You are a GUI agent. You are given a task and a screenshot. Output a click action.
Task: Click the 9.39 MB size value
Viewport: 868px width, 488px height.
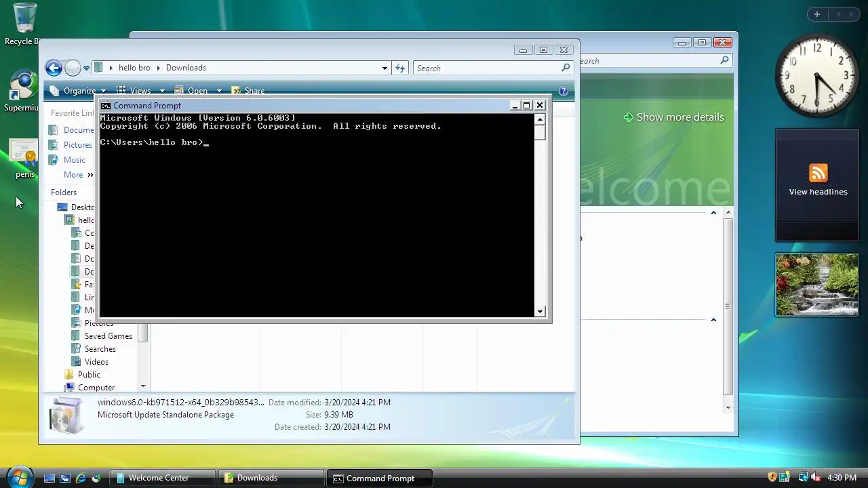338,415
